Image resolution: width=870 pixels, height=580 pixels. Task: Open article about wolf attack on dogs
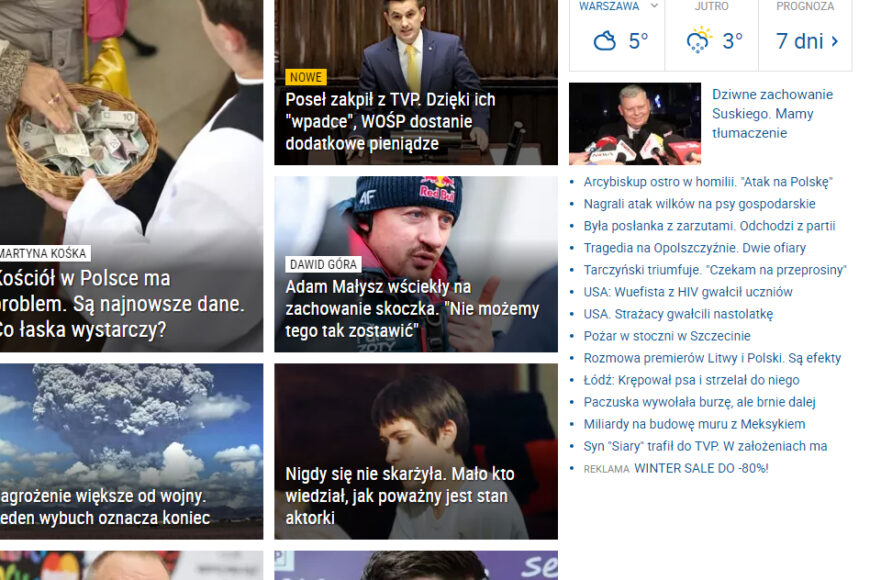click(x=700, y=203)
